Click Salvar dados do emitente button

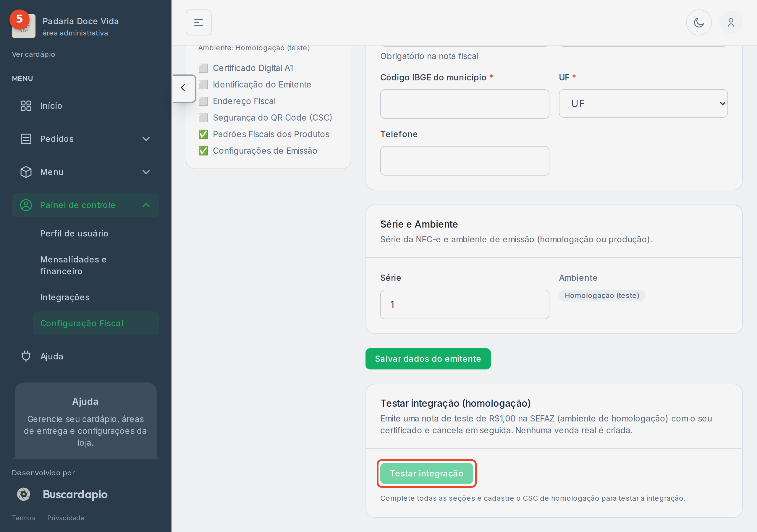coord(428,359)
